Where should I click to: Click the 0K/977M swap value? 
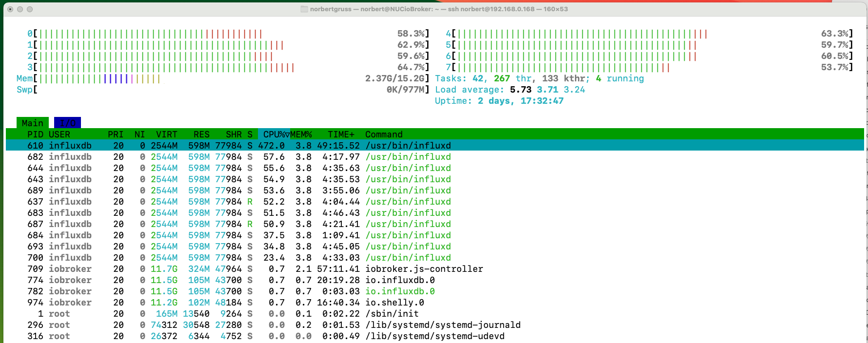(406, 90)
